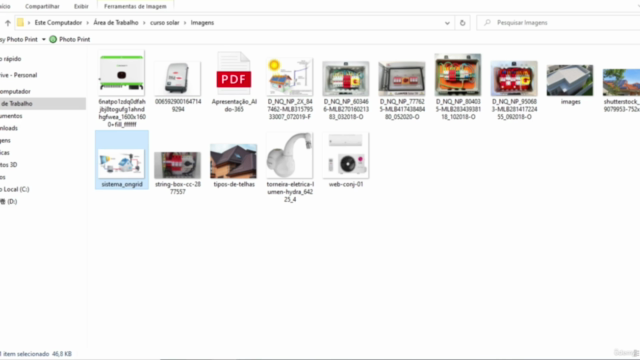Go up one folder level arrow
The height and width of the screenshot is (360, 640).
8,23
